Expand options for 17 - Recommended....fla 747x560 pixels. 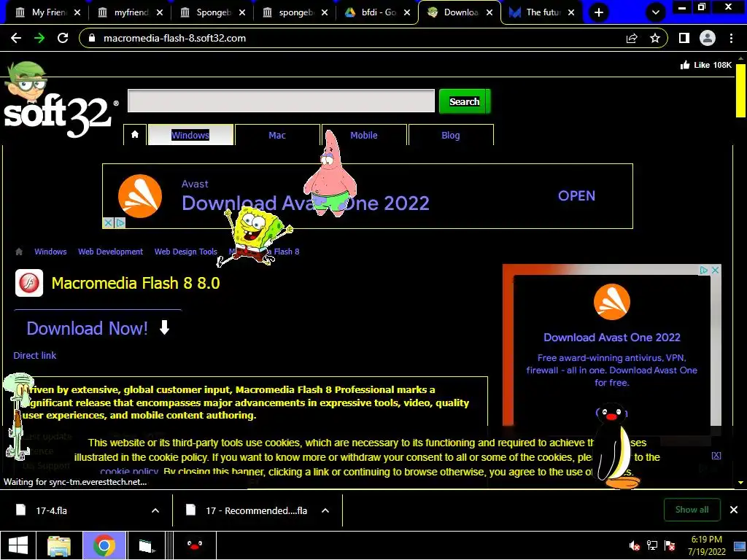click(325, 510)
